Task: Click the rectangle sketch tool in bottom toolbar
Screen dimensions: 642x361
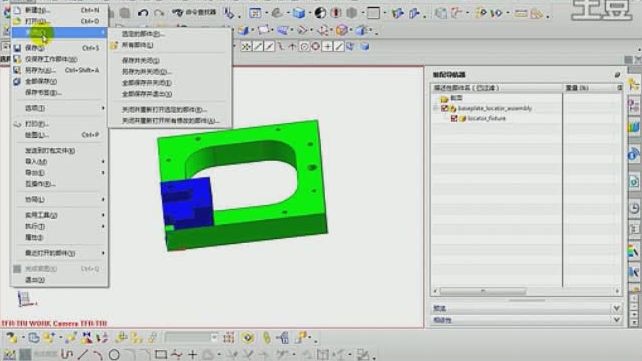Action: 161,354
